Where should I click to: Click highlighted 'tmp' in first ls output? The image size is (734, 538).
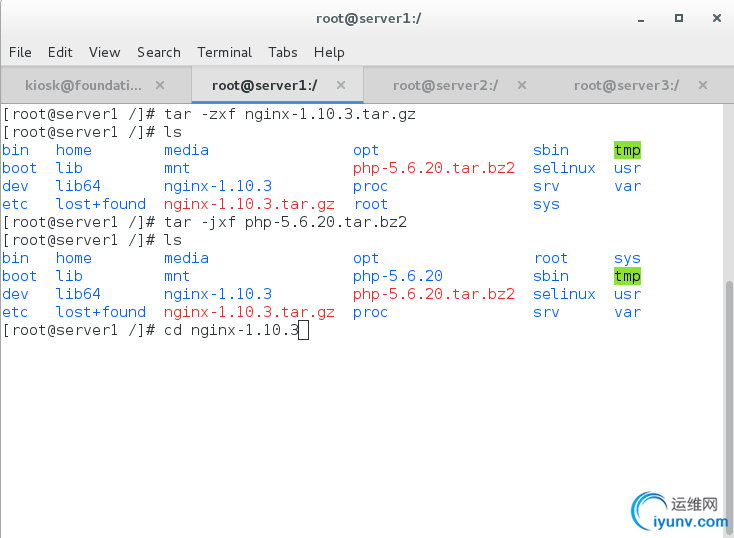pos(627,150)
